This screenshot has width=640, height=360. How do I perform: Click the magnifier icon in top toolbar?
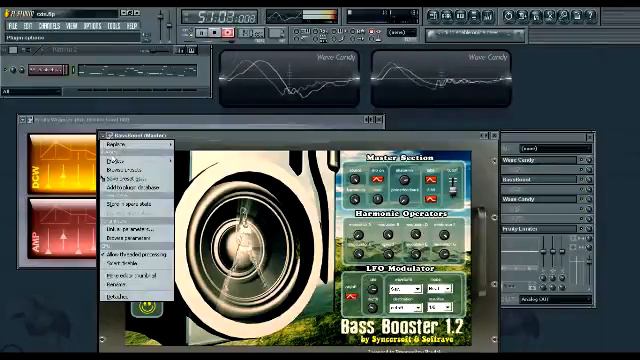click(563, 16)
